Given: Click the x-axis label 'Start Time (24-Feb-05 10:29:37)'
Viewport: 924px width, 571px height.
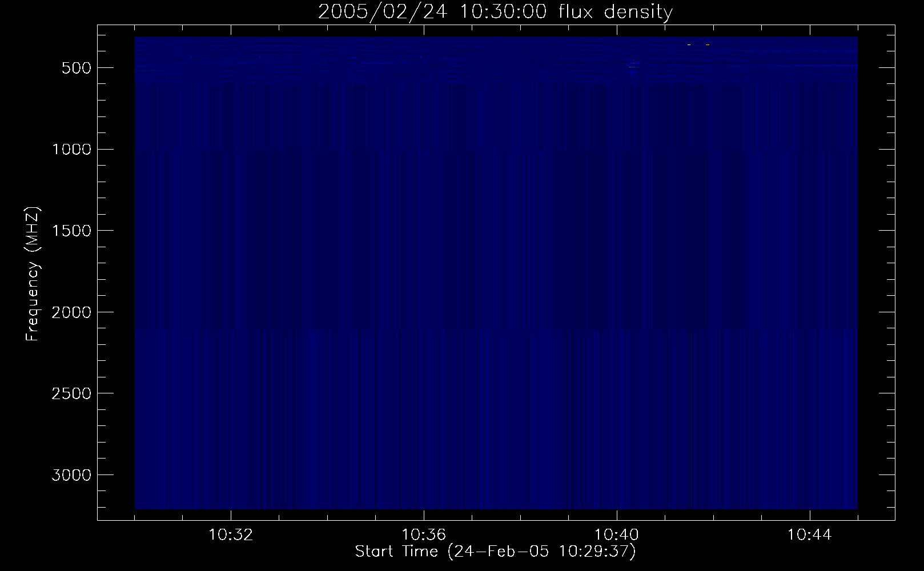Looking at the screenshot, I should coord(495,552).
